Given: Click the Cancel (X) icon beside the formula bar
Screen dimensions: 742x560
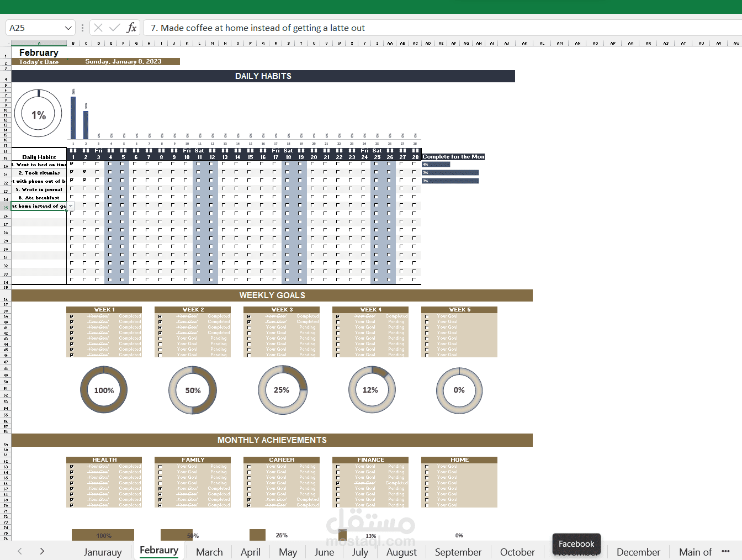Looking at the screenshot, I should [x=97, y=28].
